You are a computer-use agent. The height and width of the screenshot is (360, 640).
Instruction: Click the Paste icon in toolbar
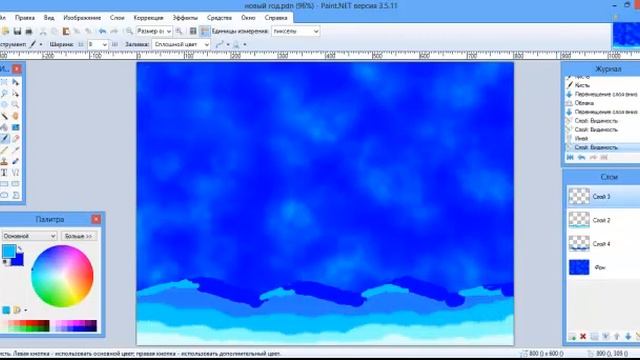66,31
